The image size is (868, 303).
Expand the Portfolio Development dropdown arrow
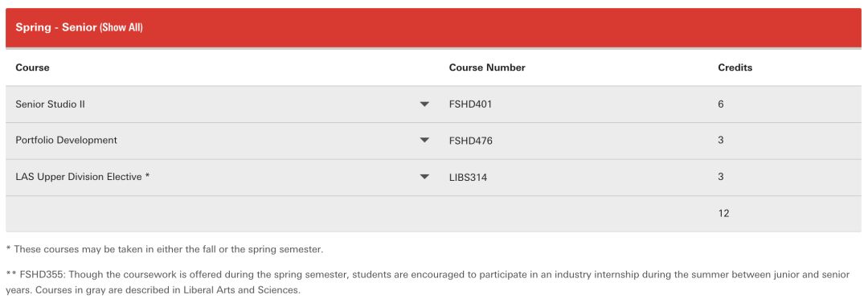[424, 140]
